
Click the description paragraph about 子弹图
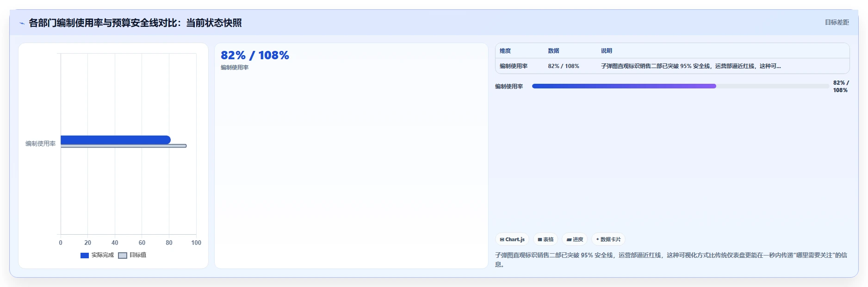(x=671, y=260)
